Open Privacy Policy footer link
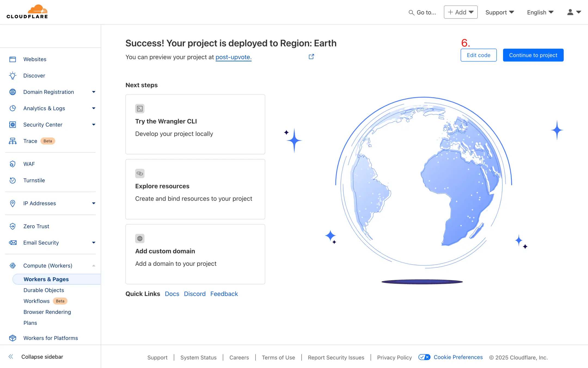588x368 pixels. (x=394, y=357)
